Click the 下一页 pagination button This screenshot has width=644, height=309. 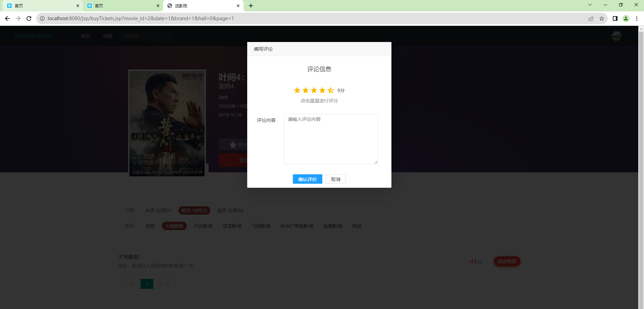[164, 284]
